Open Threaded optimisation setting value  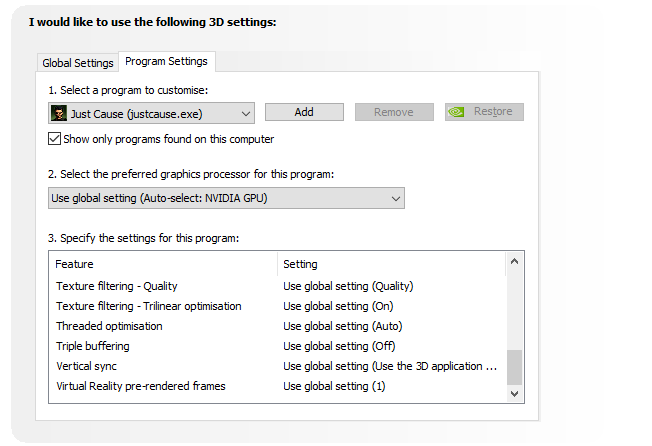[342, 326]
